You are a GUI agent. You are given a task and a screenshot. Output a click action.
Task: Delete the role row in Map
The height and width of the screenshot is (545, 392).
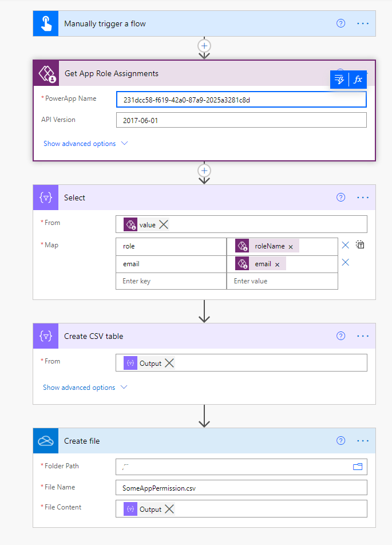346,246
